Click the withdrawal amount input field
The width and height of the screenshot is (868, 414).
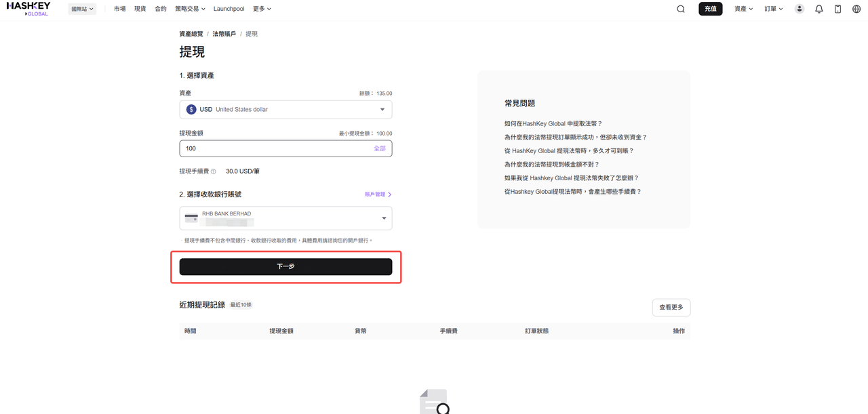coord(271,148)
